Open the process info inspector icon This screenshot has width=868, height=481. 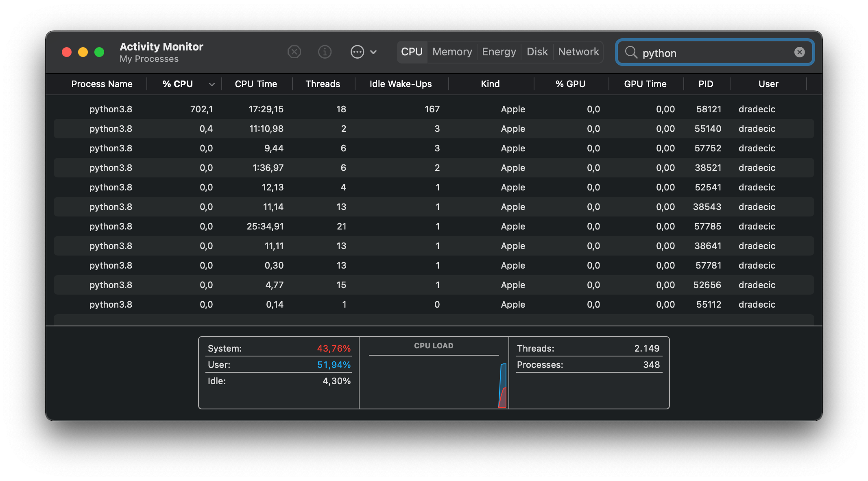coord(325,52)
